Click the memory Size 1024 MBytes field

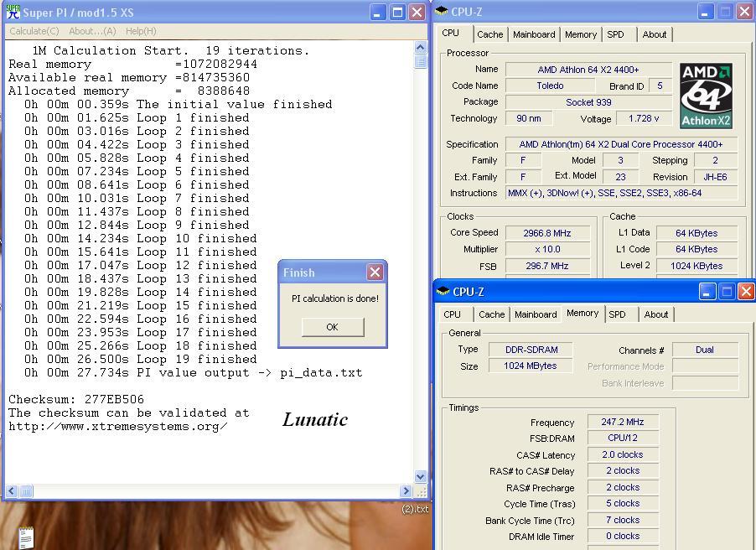(531, 366)
